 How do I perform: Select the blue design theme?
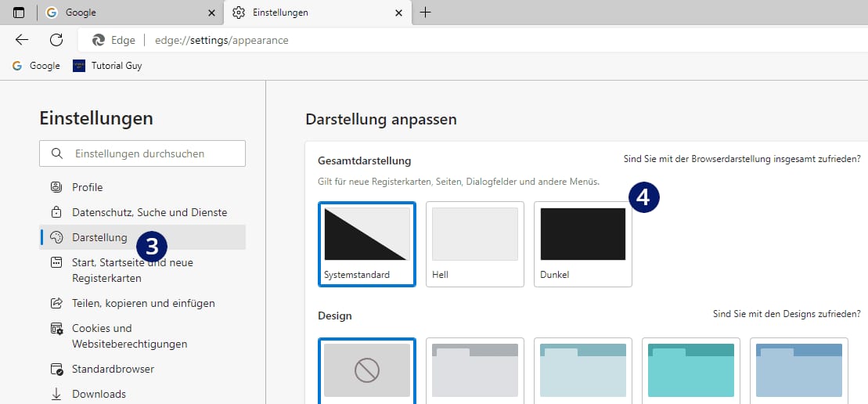click(799, 370)
